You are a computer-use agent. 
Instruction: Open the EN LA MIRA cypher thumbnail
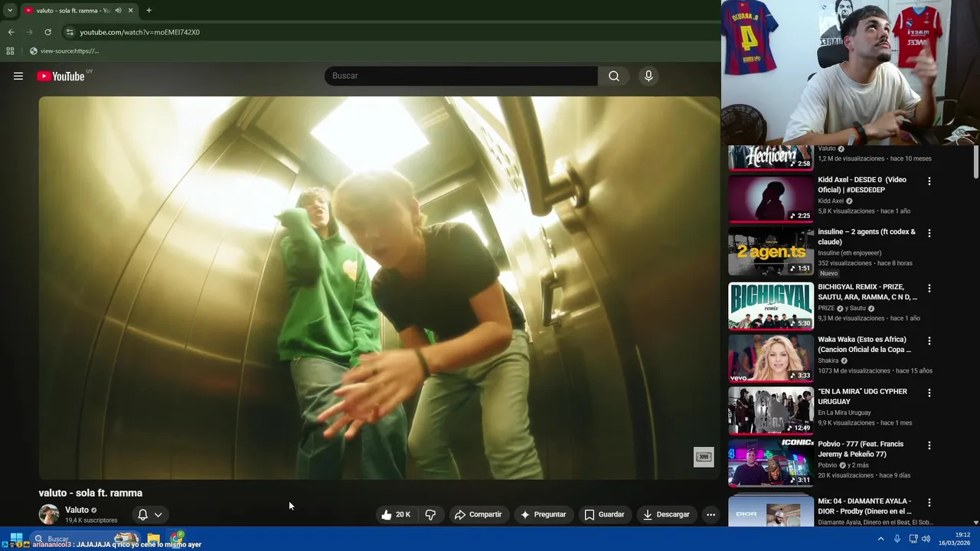pyautogui.click(x=770, y=410)
